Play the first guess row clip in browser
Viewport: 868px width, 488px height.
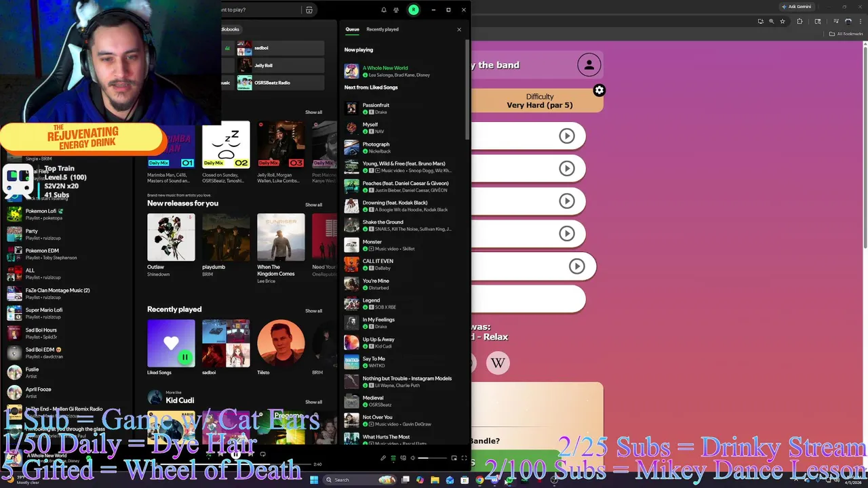tap(567, 136)
